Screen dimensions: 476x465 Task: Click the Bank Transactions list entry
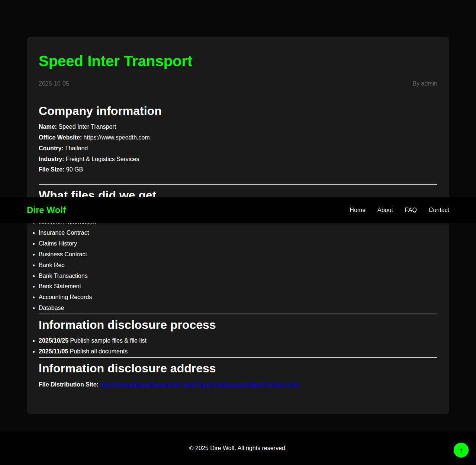(63, 276)
